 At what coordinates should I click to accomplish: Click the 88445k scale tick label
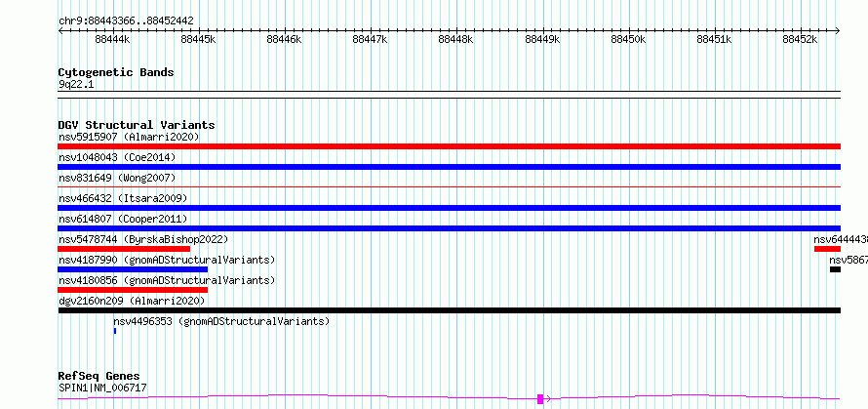click(198, 39)
